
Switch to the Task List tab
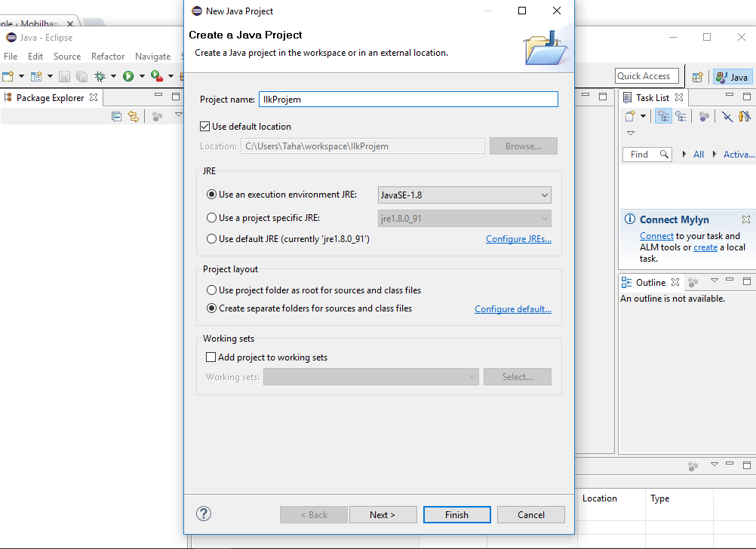(x=651, y=97)
